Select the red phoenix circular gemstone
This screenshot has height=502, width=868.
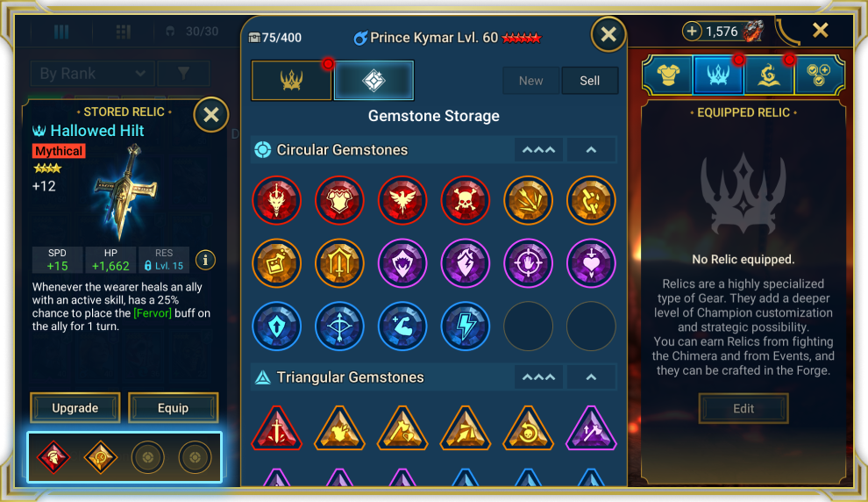[x=402, y=201]
